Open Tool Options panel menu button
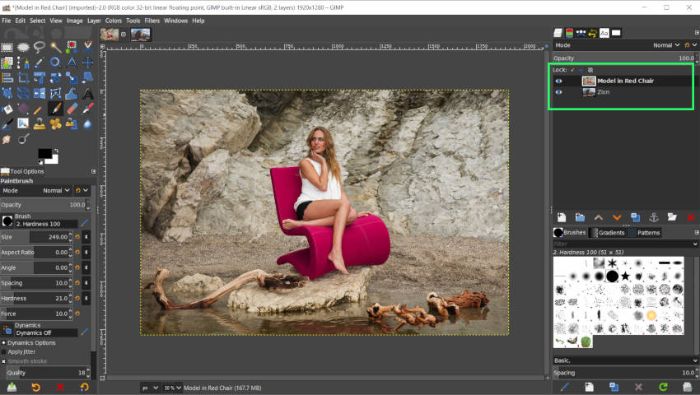The width and height of the screenshot is (700, 395). (x=93, y=171)
